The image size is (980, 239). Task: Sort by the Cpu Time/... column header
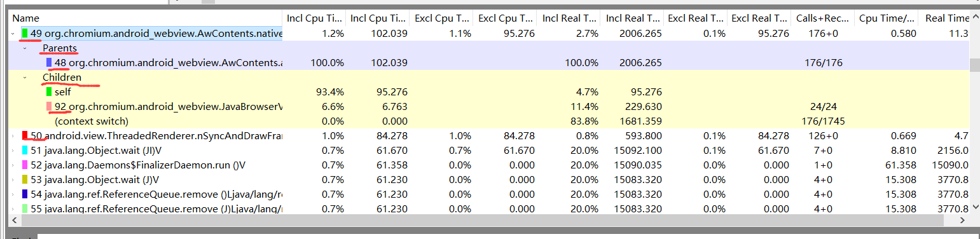click(885, 18)
